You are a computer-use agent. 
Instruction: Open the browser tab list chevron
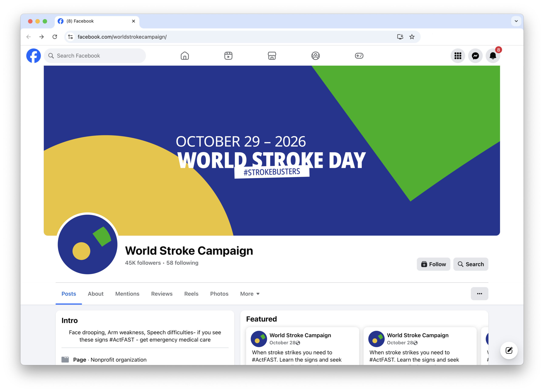click(516, 21)
